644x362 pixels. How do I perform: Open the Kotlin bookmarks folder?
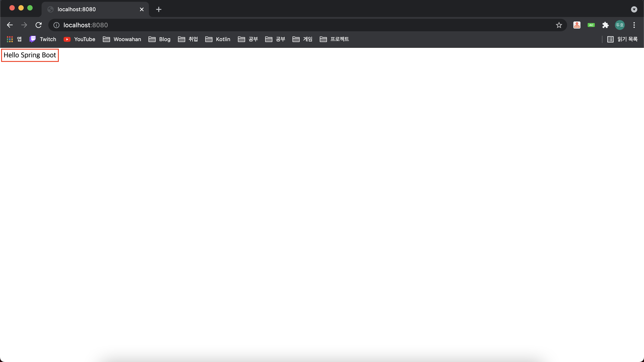tap(218, 39)
